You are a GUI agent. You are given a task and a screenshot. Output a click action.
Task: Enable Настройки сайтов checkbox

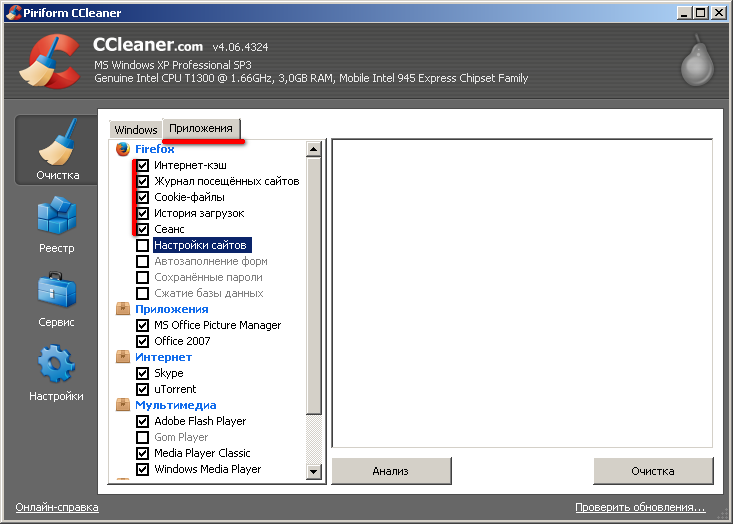143,245
